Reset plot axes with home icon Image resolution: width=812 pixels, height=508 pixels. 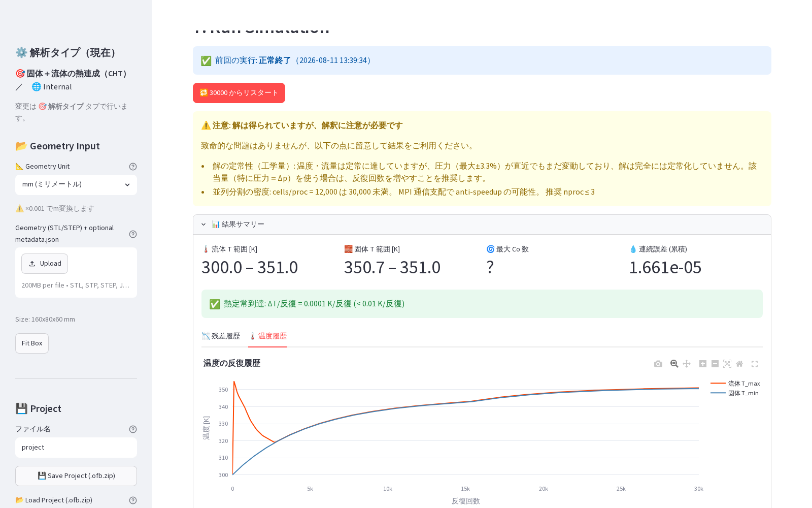tap(739, 364)
